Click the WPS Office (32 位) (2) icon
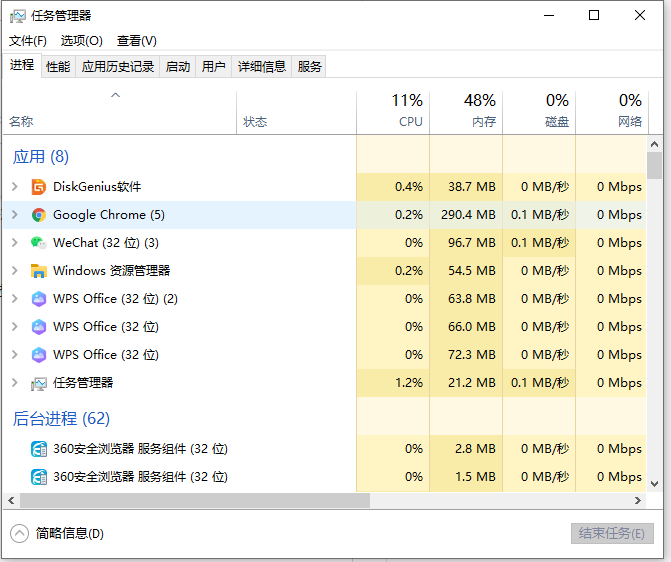The height and width of the screenshot is (562, 671). point(39,299)
